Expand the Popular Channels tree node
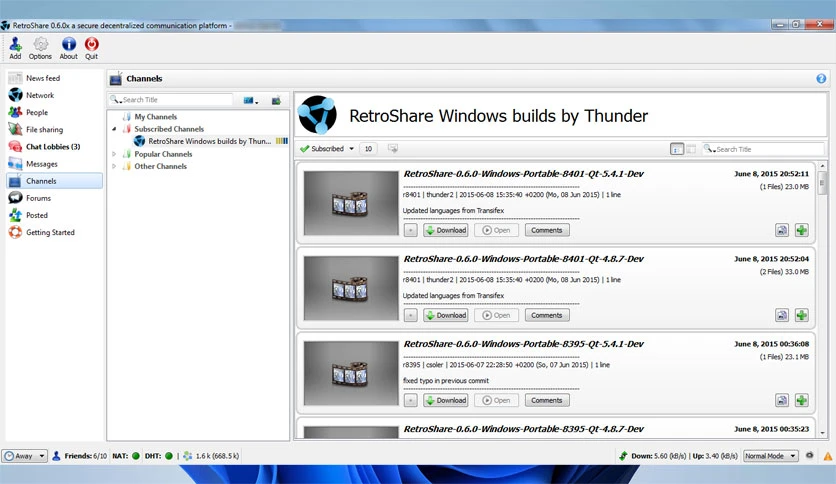Viewport: 836px width, 484px height. coord(114,154)
